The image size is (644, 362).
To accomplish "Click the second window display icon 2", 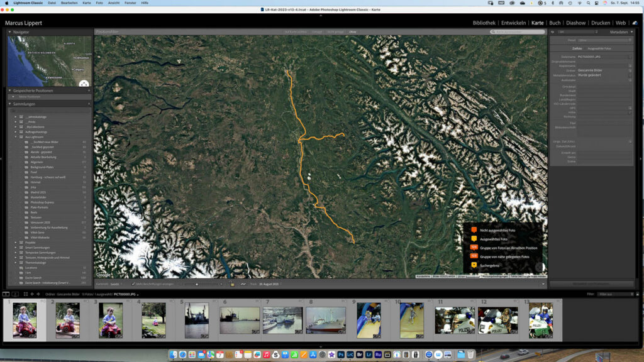I will coord(15,294).
